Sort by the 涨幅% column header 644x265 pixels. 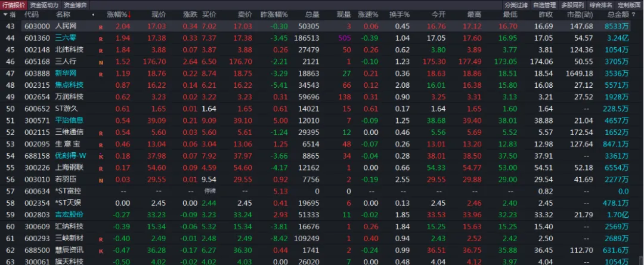[x=119, y=14]
